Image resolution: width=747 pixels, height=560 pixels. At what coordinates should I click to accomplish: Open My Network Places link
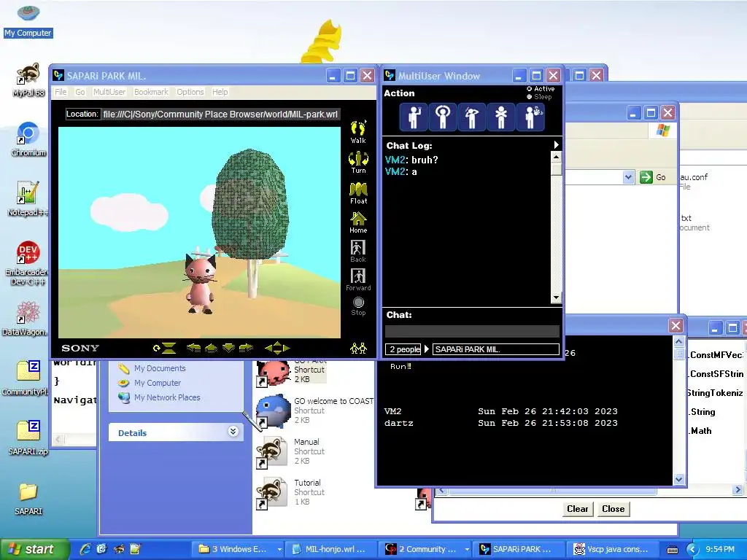167,397
